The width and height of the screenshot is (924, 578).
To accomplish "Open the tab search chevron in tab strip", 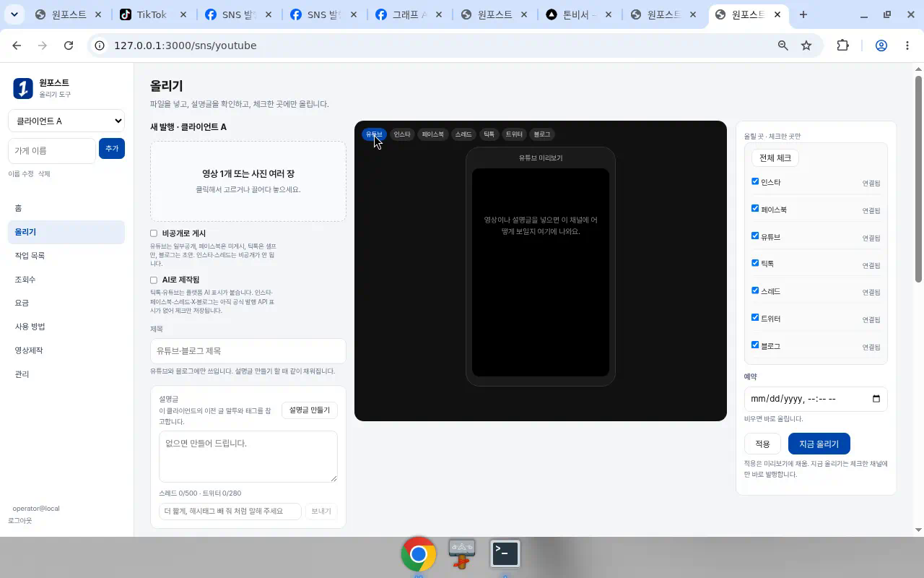I will tap(14, 14).
